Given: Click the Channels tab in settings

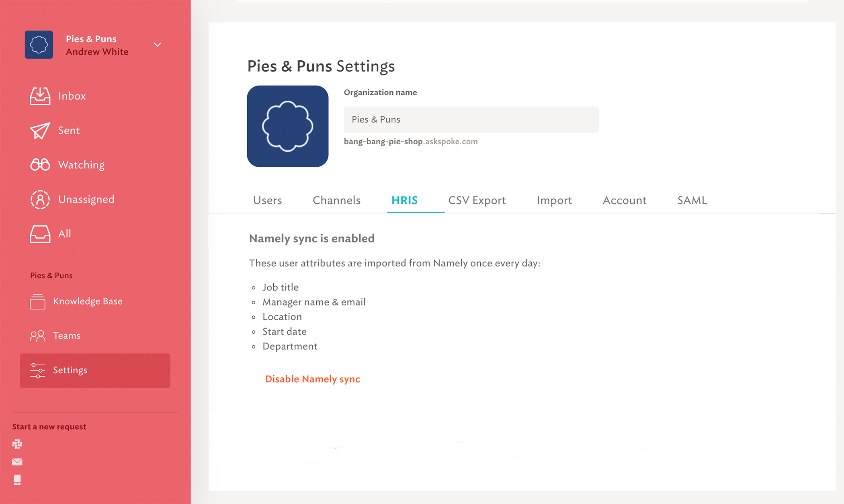Looking at the screenshot, I should click(x=336, y=200).
